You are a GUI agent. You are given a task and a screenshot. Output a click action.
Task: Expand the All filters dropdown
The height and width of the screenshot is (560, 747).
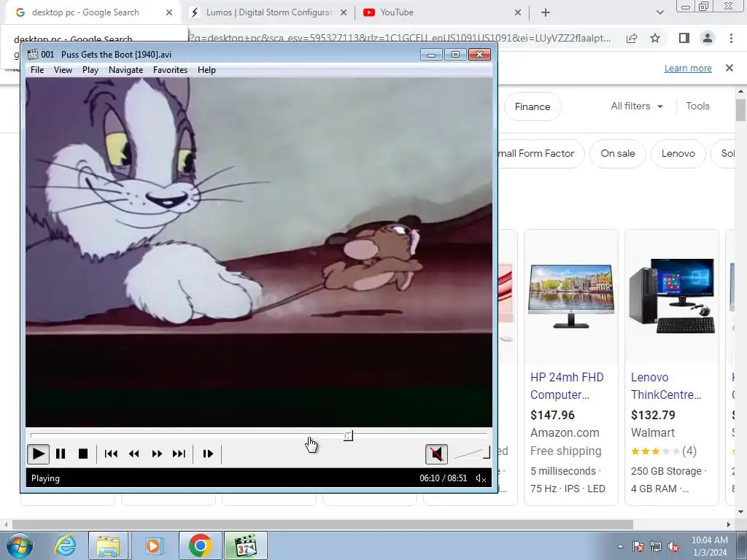(x=636, y=106)
